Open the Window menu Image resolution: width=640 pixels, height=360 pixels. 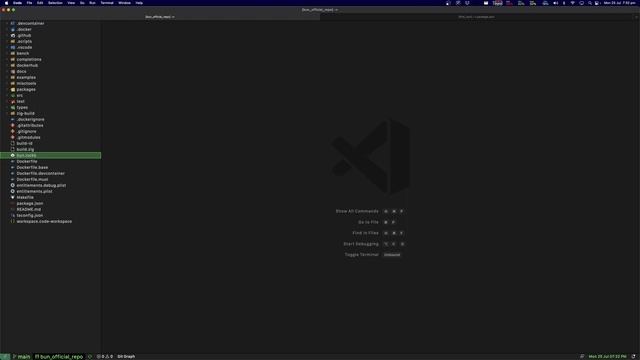pyautogui.click(x=124, y=3)
